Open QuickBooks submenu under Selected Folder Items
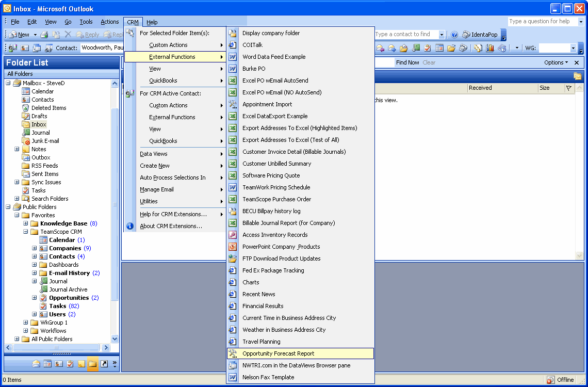 (175, 80)
